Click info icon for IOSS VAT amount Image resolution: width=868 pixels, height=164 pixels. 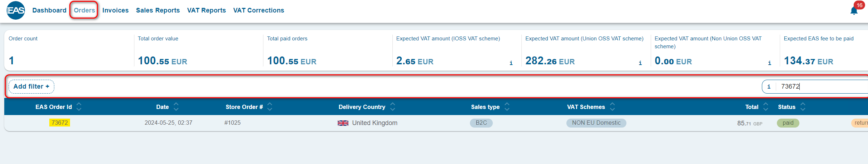(511, 63)
